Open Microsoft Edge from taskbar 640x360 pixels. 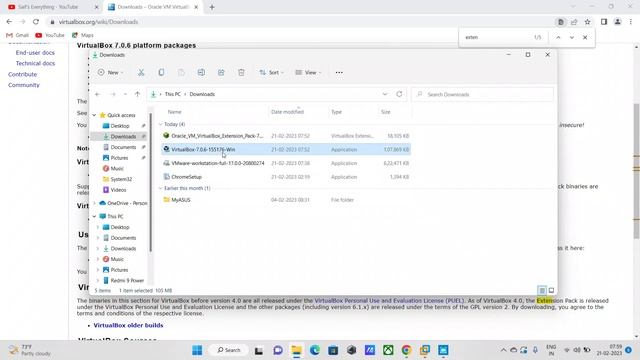pos(315,350)
